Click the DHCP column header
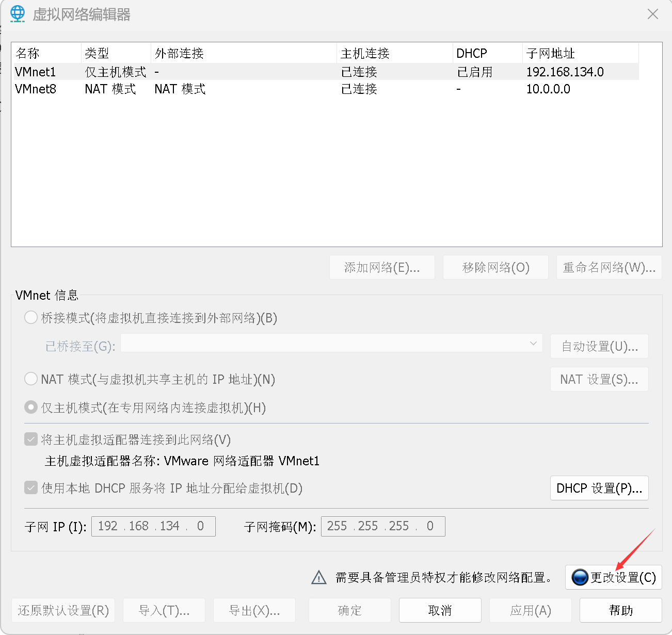The image size is (672, 635). [487, 53]
